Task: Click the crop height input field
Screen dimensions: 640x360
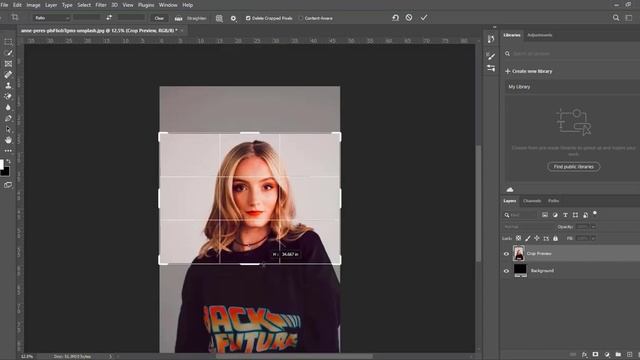Action: point(131,18)
